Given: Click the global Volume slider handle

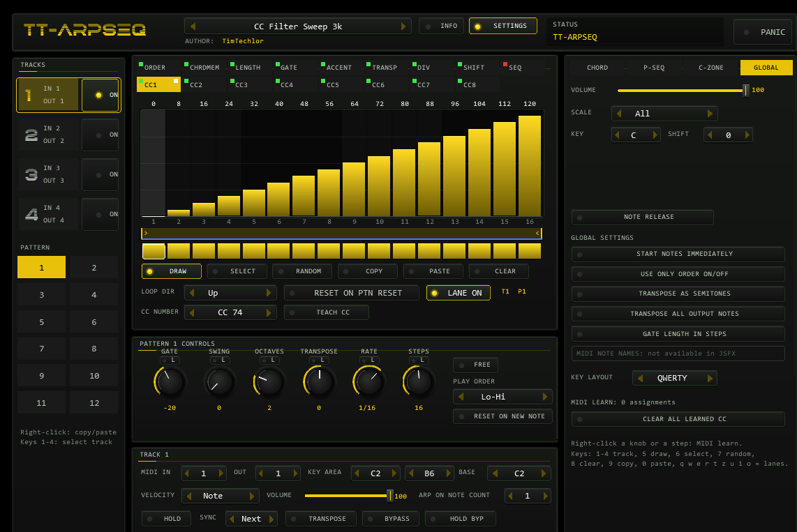Looking at the screenshot, I should [745, 91].
